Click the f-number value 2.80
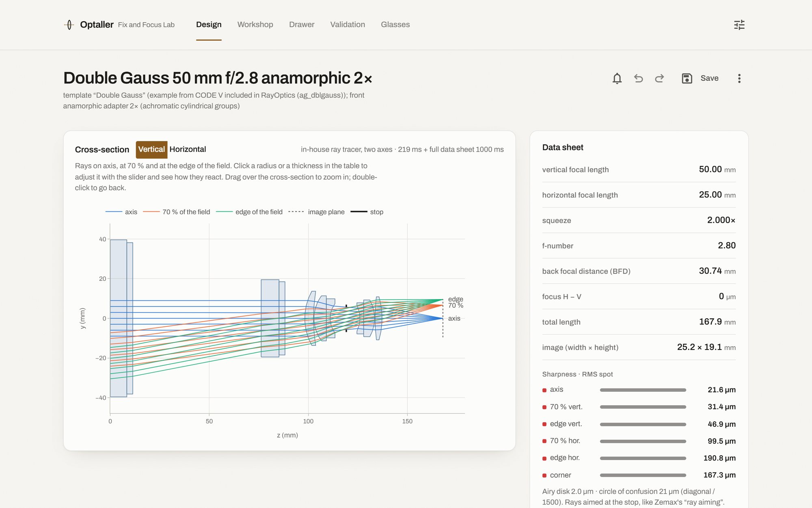The image size is (812, 508). 727,245
